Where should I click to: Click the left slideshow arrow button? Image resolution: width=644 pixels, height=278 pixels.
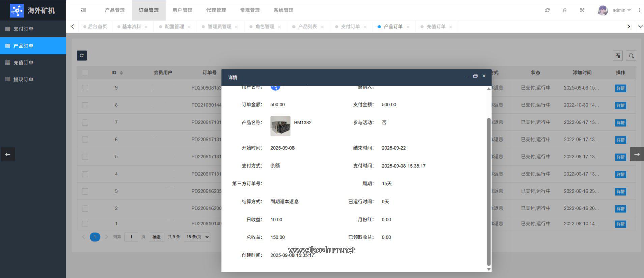click(8, 154)
